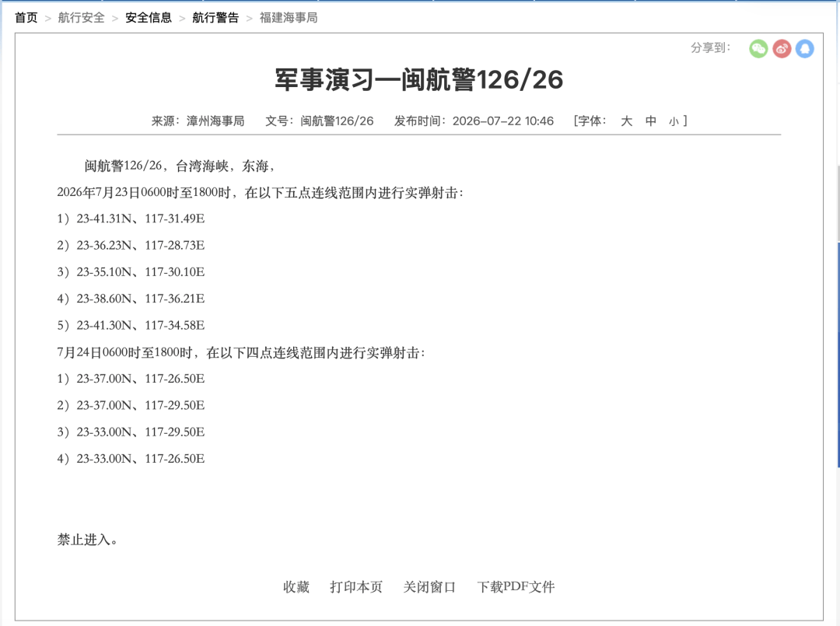
Task: Click coordinate 23-36.23N、117-28.73E
Action: (x=140, y=245)
